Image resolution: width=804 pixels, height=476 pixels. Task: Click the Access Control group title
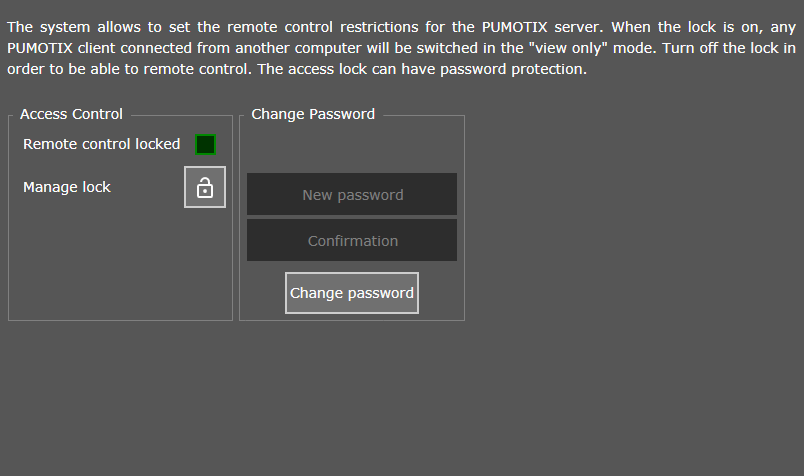tap(71, 114)
